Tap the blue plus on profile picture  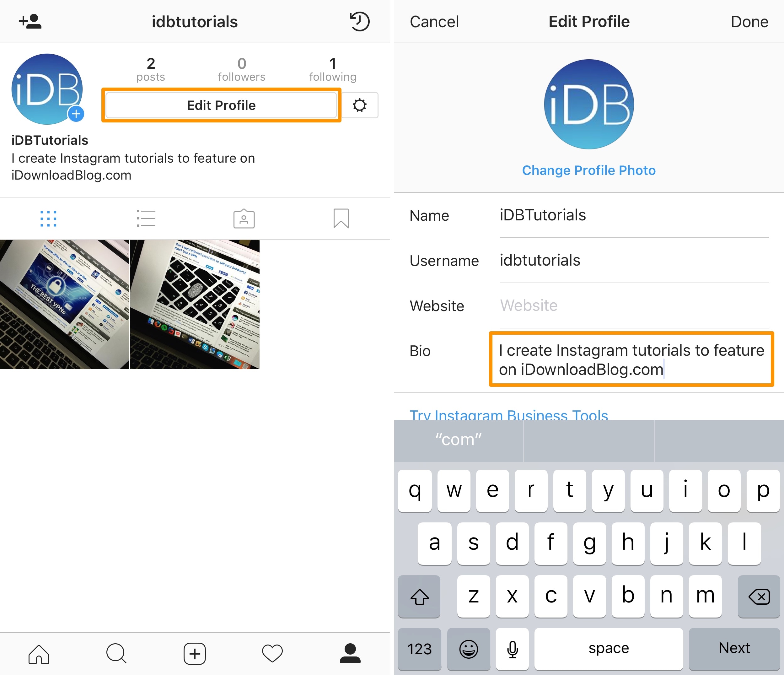(76, 114)
